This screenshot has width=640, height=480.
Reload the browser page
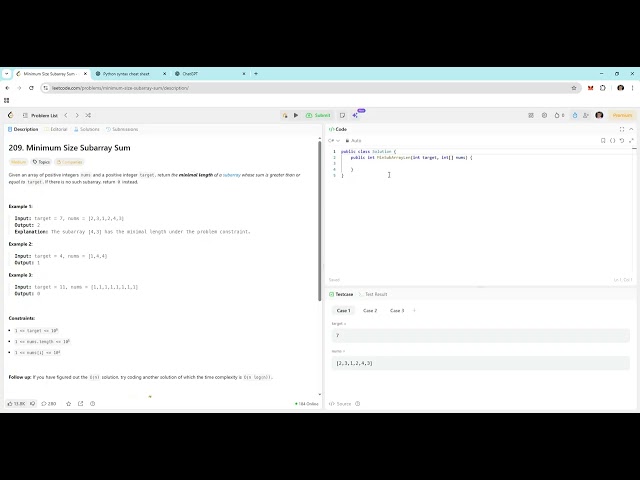(x=31, y=88)
